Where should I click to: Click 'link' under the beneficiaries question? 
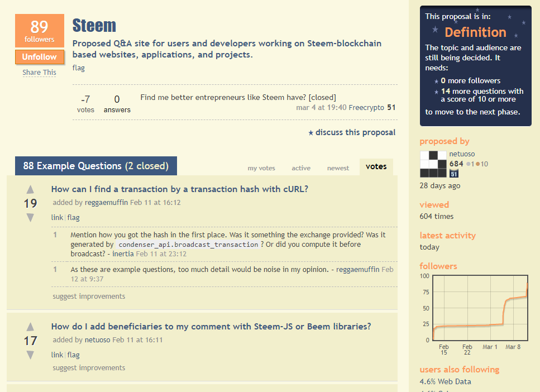coord(57,355)
